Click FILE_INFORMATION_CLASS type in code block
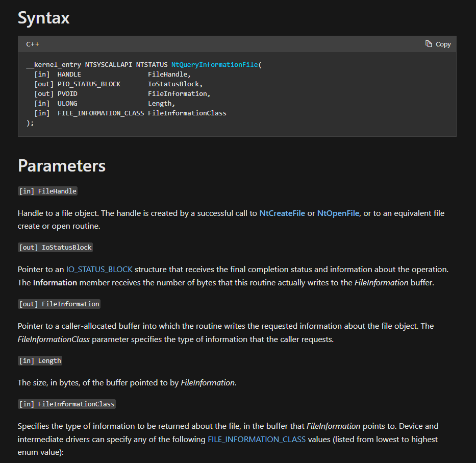 click(101, 113)
